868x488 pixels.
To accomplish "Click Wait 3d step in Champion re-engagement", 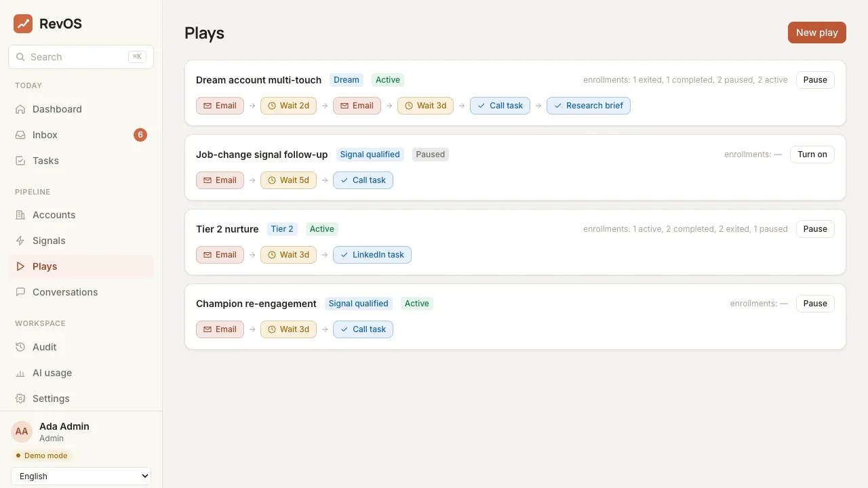I will (288, 329).
